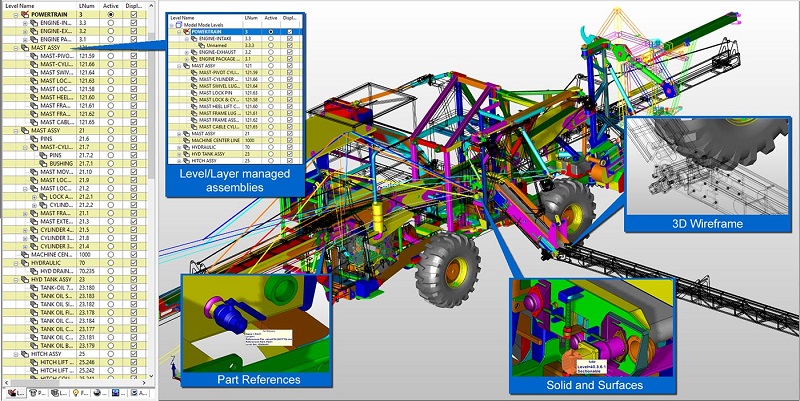The width and height of the screenshot is (800, 401).
Task: Select the LNum cell 121.62
Action: tap(87, 114)
